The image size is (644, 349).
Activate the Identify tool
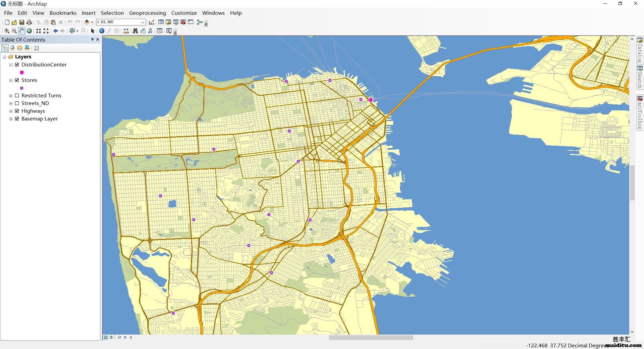click(x=102, y=31)
